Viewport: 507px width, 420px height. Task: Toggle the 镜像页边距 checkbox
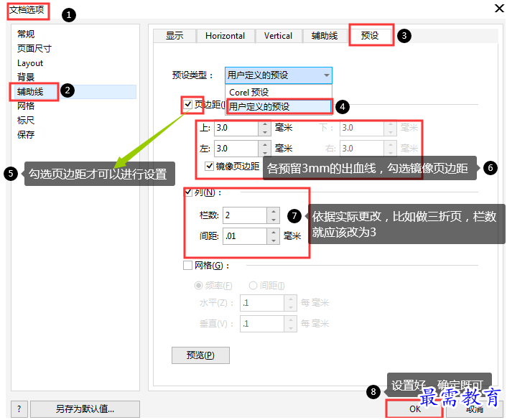tap(209, 166)
